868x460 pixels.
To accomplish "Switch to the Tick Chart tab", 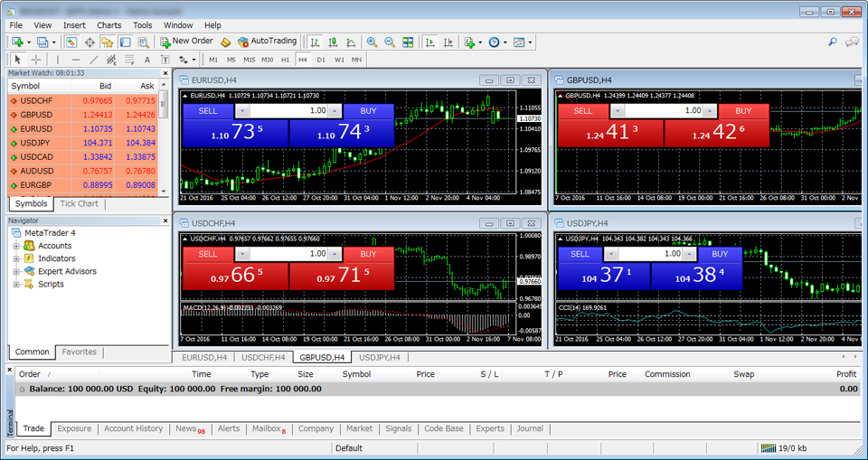I will [x=80, y=203].
